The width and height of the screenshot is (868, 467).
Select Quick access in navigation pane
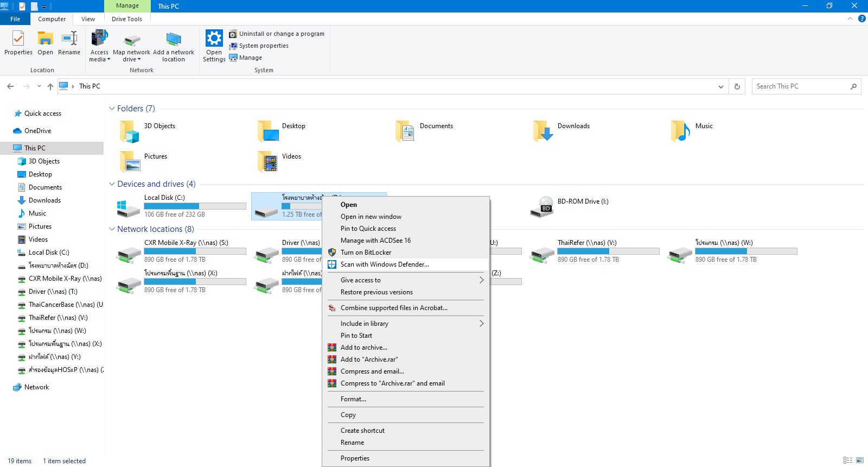click(43, 113)
